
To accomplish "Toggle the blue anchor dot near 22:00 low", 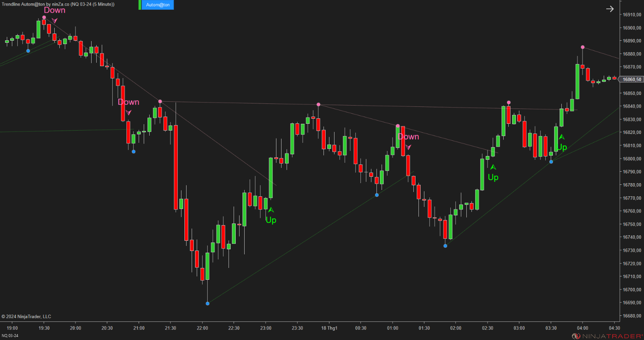I will coord(207,303).
